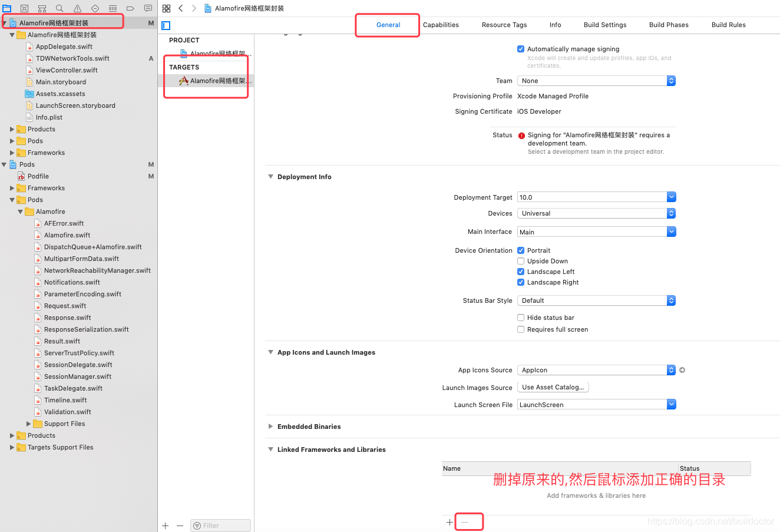Enable Hide status bar
The height and width of the screenshot is (532, 780).
(x=521, y=318)
